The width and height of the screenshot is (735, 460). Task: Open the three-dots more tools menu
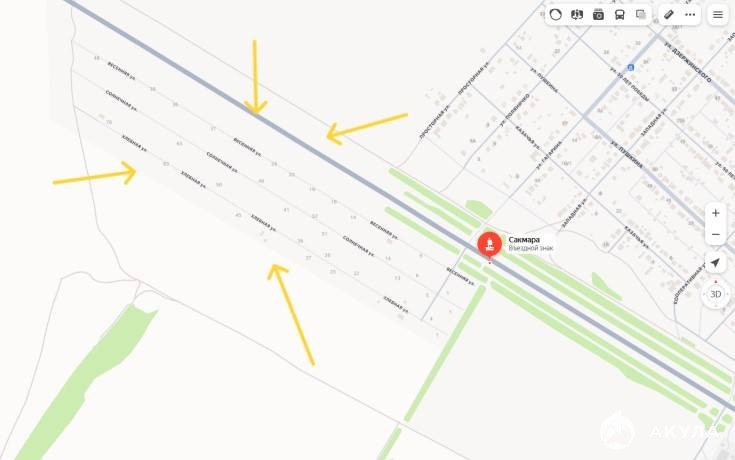[x=690, y=15]
